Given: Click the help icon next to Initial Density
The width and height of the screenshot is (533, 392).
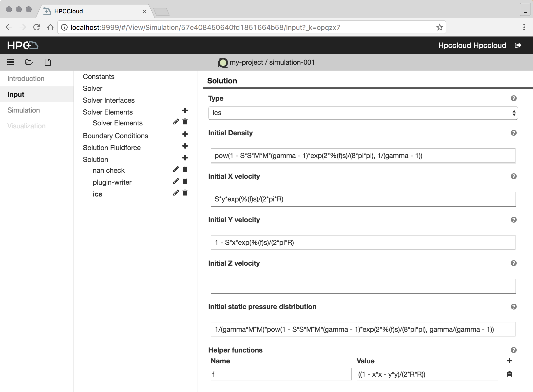Looking at the screenshot, I should click(513, 133).
